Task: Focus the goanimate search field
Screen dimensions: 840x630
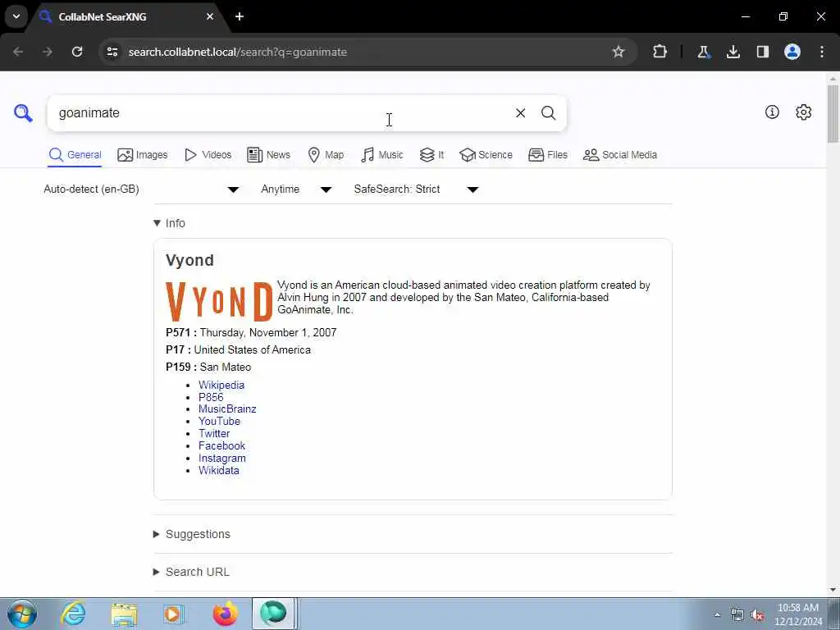Action: pyautogui.click(x=279, y=113)
